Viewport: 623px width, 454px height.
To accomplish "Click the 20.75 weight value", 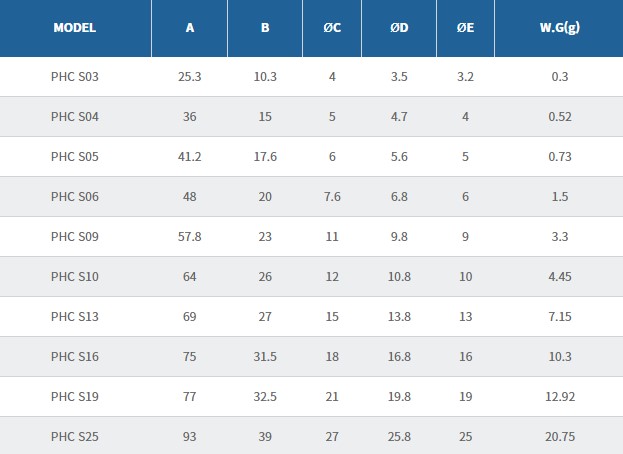I will 559,436.
